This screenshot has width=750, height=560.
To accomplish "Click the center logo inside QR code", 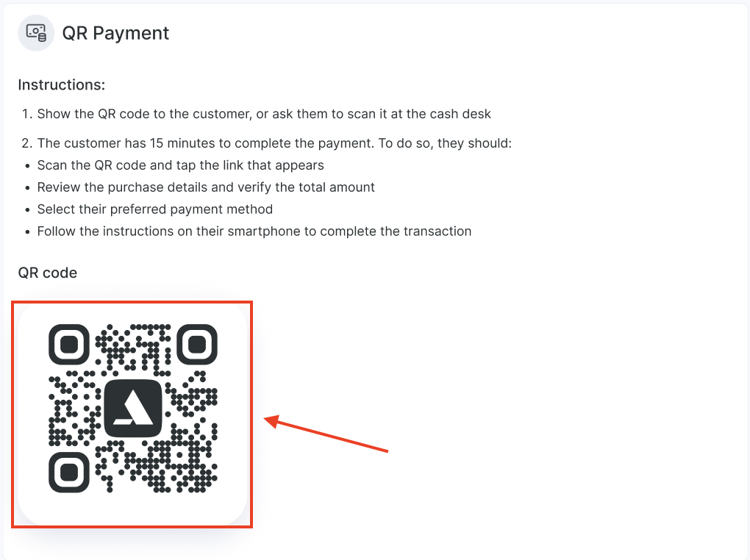I will point(133,408).
